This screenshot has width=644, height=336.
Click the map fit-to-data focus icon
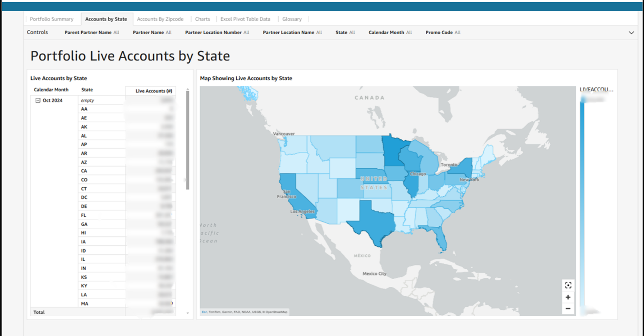(568, 285)
